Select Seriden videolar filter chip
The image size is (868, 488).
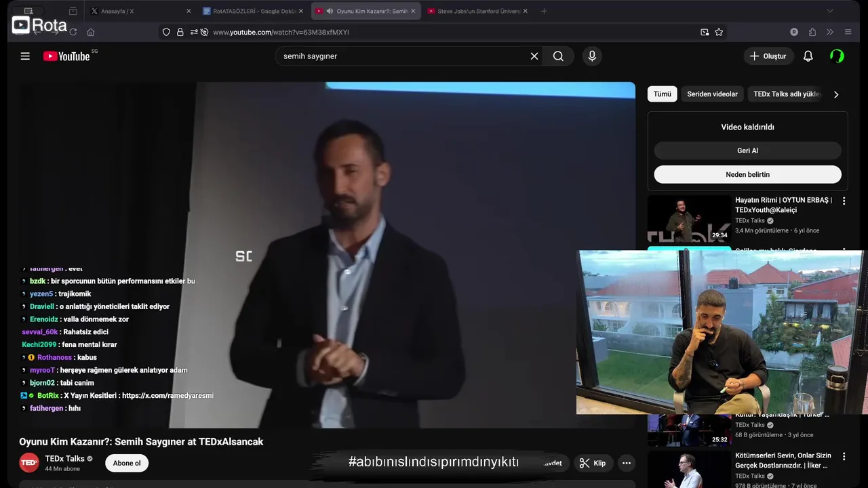click(712, 94)
